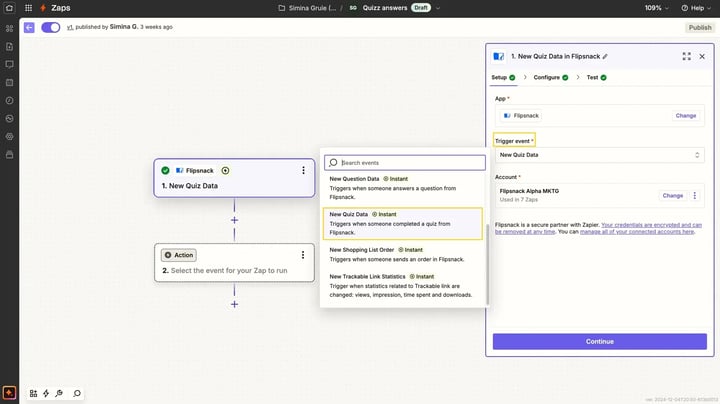Image resolution: width=720 pixels, height=404 pixels.
Task: Select New Trackable Link Statistics event
Action: [403, 286]
